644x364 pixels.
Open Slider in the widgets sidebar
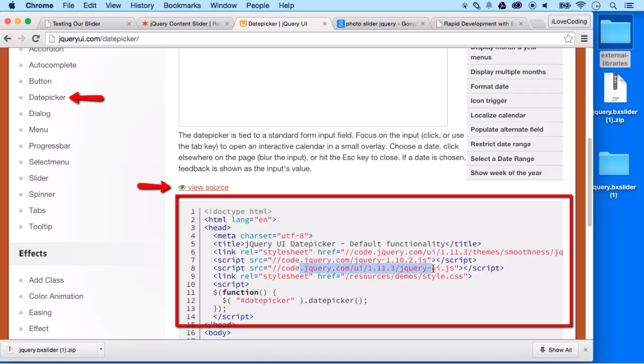coord(39,178)
